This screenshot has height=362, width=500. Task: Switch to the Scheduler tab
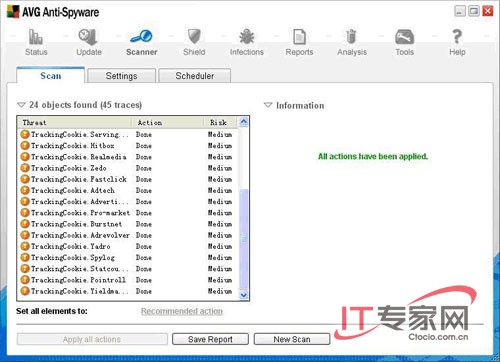(x=195, y=76)
